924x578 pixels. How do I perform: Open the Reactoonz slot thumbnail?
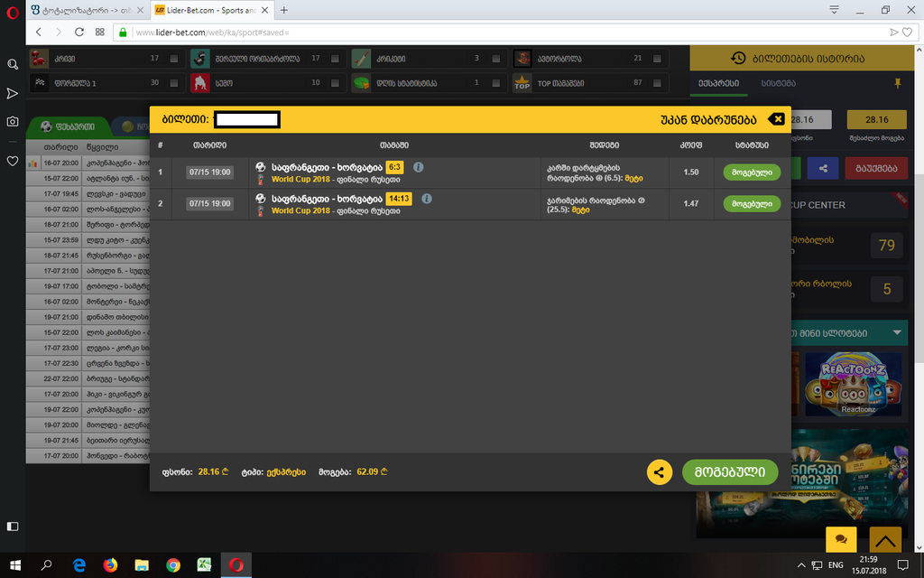pyautogui.click(x=854, y=384)
